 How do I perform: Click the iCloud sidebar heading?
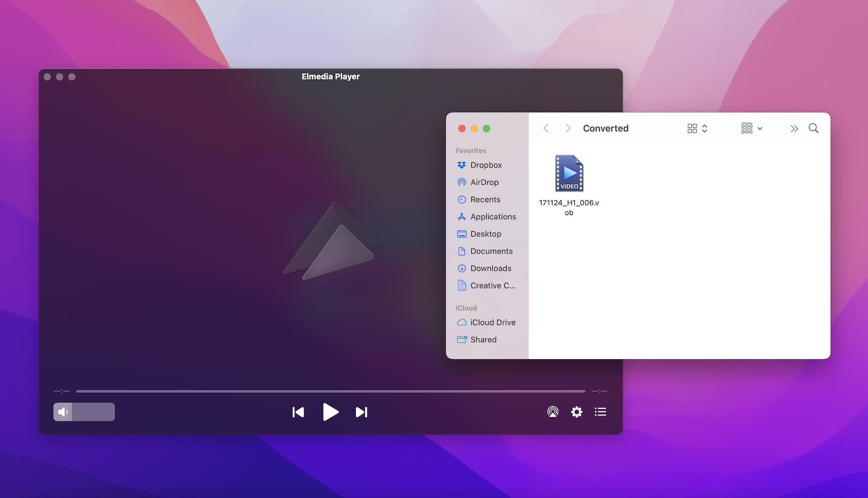(x=466, y=308)
